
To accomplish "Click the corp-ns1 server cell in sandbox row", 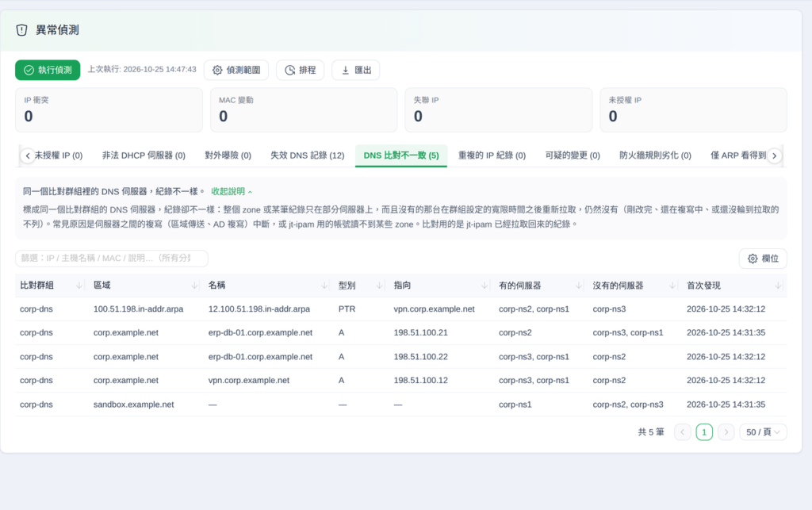I will tap(515, 405).
